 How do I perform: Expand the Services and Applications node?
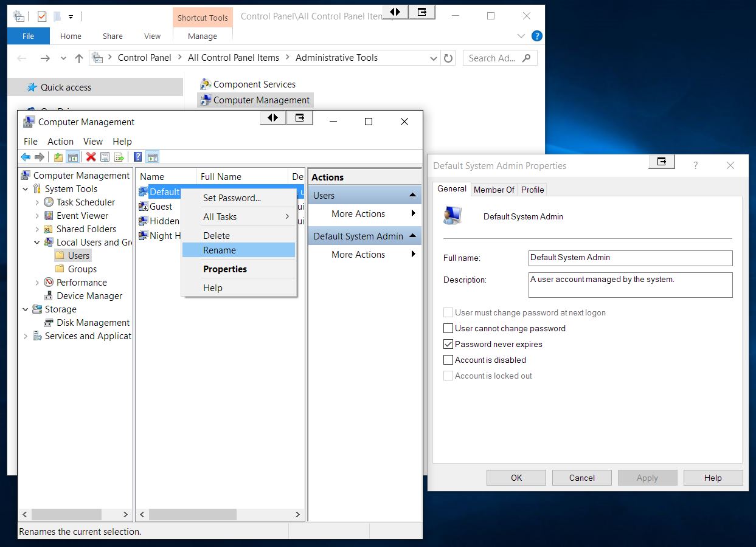point(26,336)
